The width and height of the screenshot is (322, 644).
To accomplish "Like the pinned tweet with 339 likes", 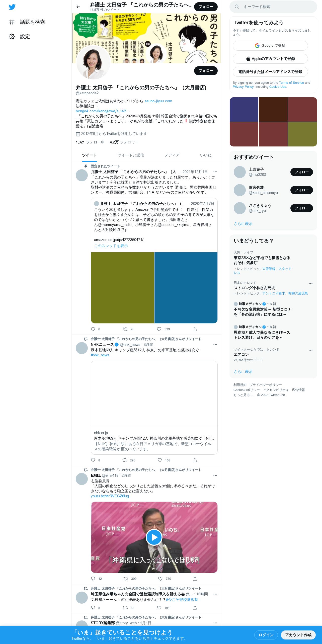I will pos(159,329).
